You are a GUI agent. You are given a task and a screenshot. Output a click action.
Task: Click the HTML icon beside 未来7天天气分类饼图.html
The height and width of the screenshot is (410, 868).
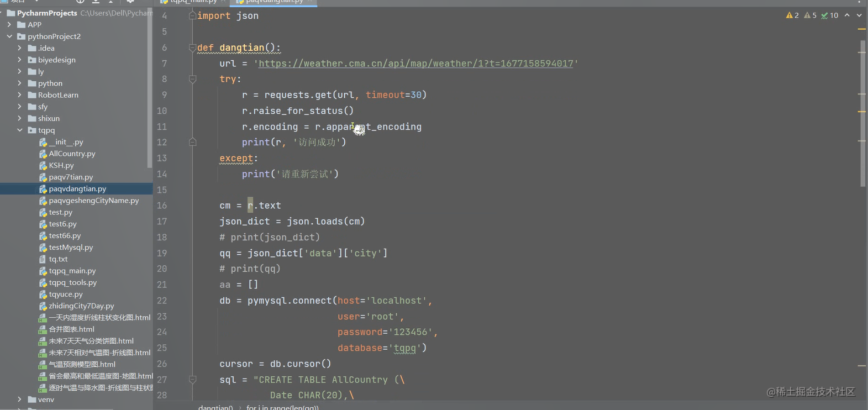[43, 341]
